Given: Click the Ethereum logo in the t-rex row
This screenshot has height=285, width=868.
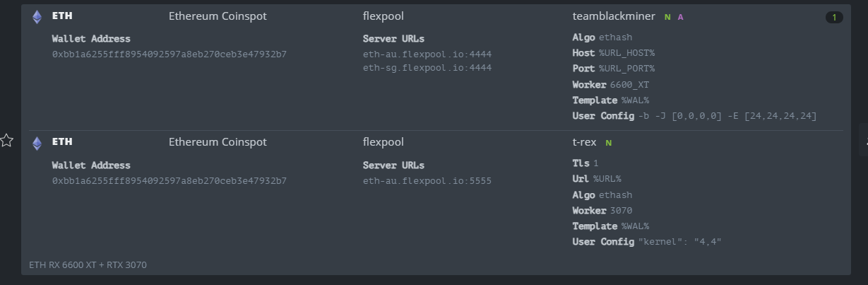Looking at the screenshot, I should pos(37,144).
